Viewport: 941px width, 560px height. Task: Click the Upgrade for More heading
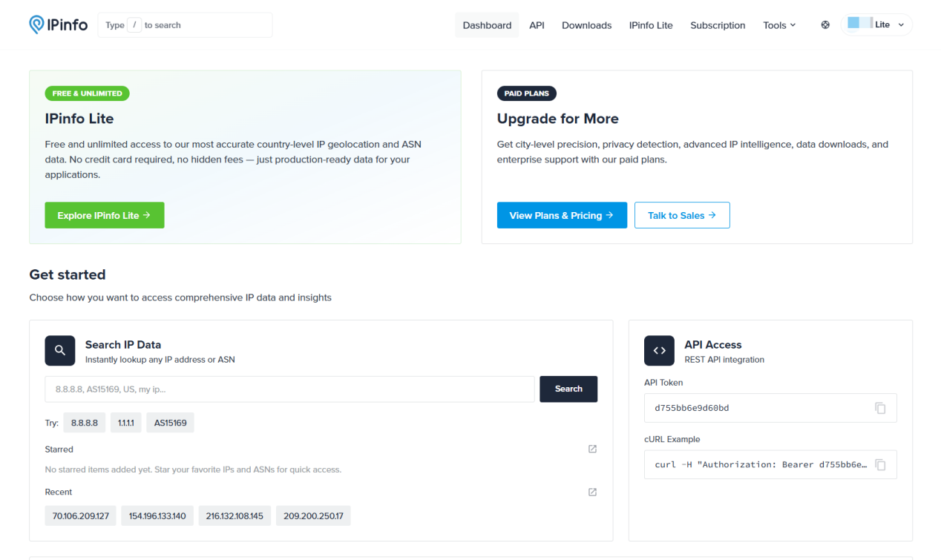point(557,119)
